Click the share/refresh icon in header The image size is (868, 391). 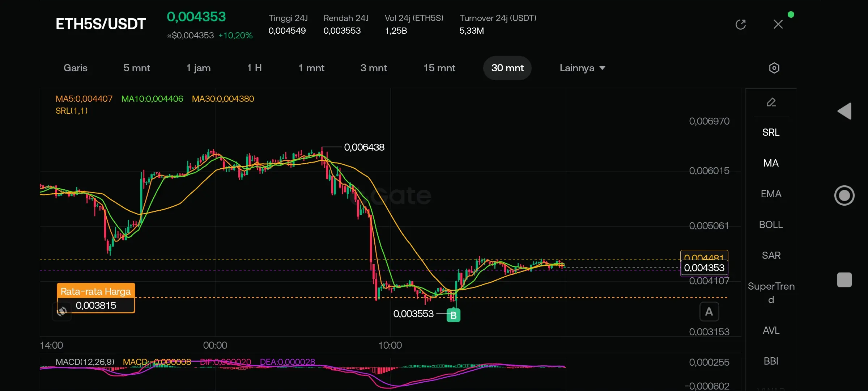pyautogui.click(x=740, y=24)
